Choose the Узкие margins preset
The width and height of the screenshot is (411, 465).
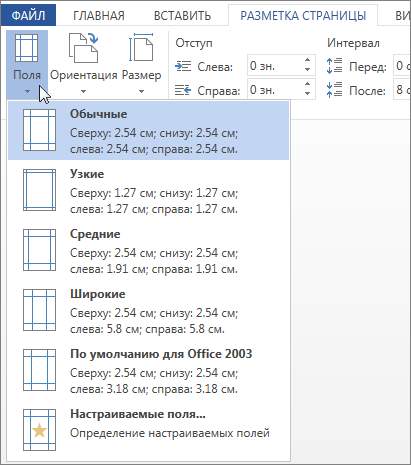point(149,191)
